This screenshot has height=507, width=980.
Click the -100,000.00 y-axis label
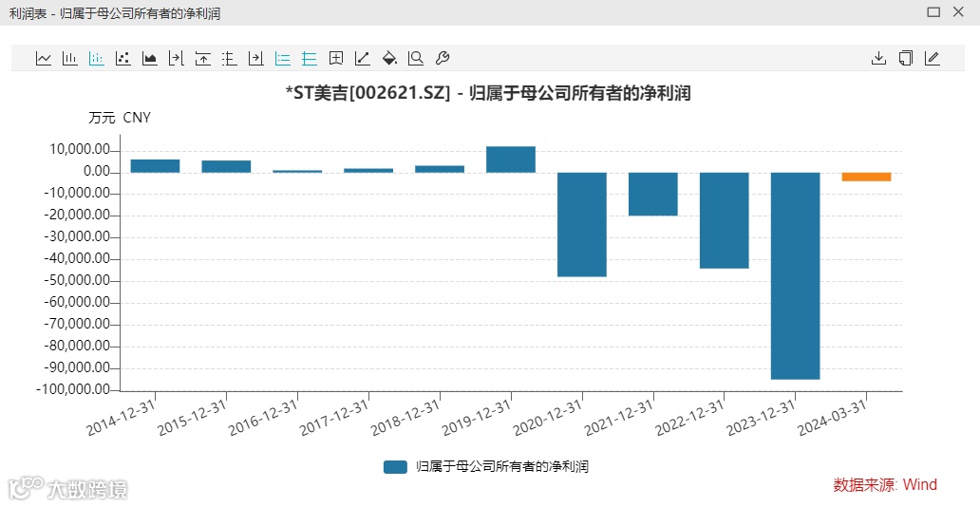click(x=74, y=389)
